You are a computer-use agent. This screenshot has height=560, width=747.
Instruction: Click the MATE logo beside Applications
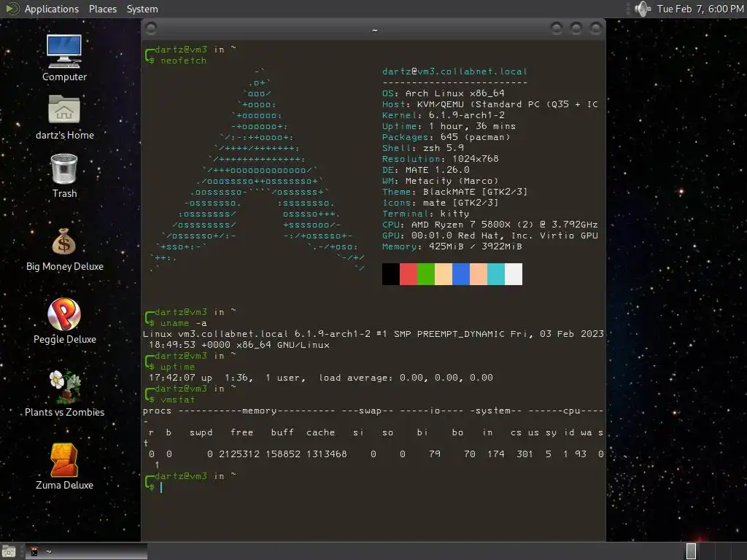[x=12, y=9]
